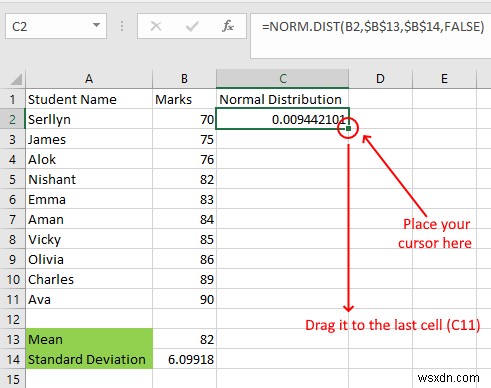The height and width of the screenshot is (388, 491).
Task: Click the Enter checkmark formula icon
Action: 192,26
